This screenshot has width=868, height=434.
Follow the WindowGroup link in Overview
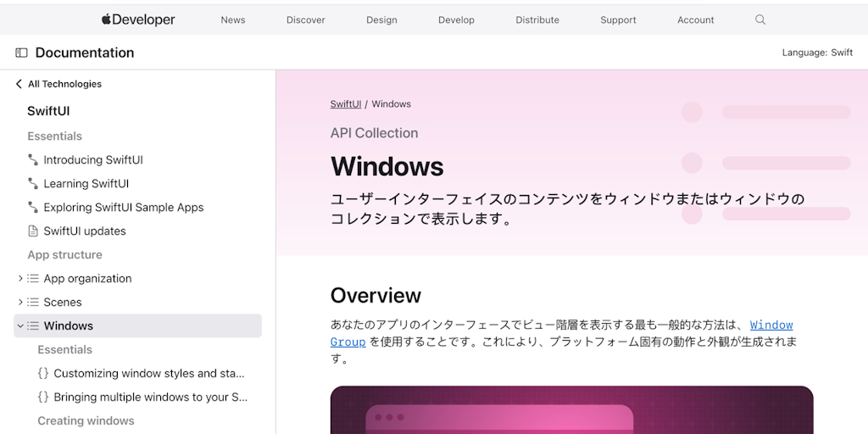(x=771, y=325)
